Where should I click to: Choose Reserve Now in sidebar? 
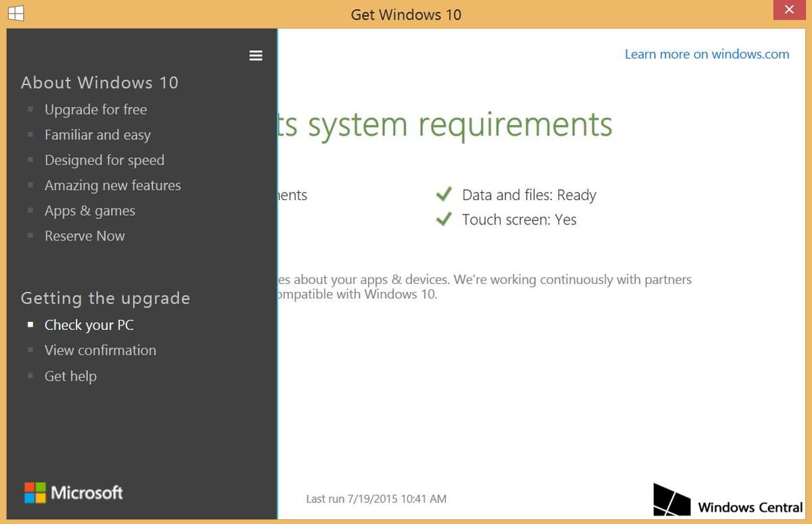[x=85, y=236]
